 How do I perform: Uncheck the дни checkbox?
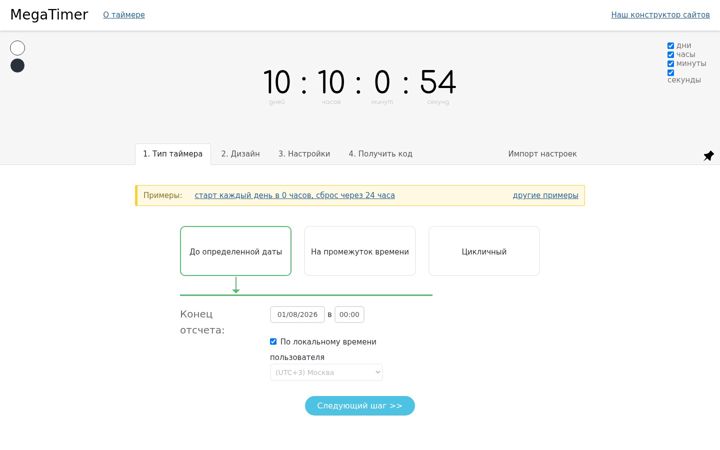670,45
